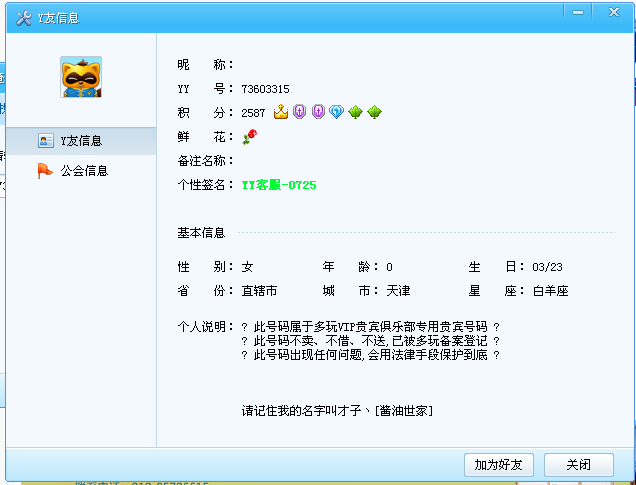Click the line about 法律手段保护到底
The height and width of the screenshot is (485, 636).
pos(370,355)
